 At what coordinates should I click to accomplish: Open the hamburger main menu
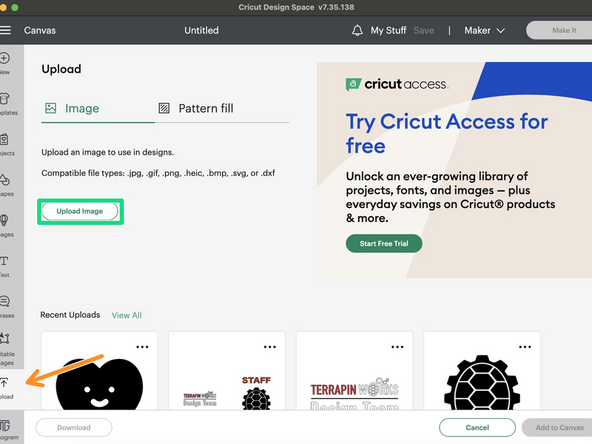coord(5,30)
